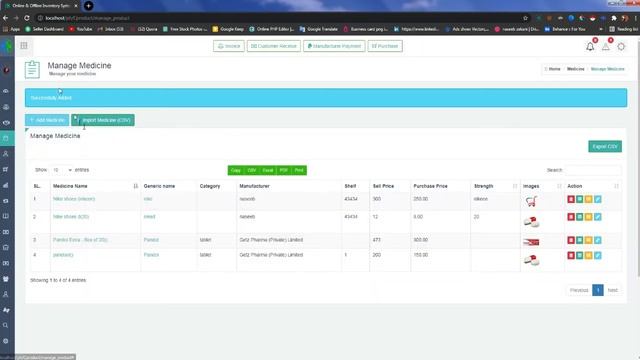Screen dimensions: 640x360
Task: Focus the table Search input field
Action: tap(593, 170)
